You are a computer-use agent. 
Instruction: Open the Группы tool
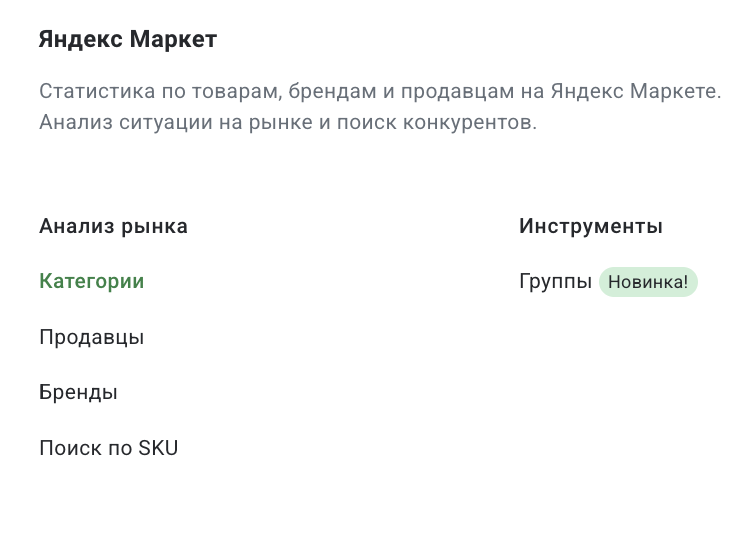(555, 282)
